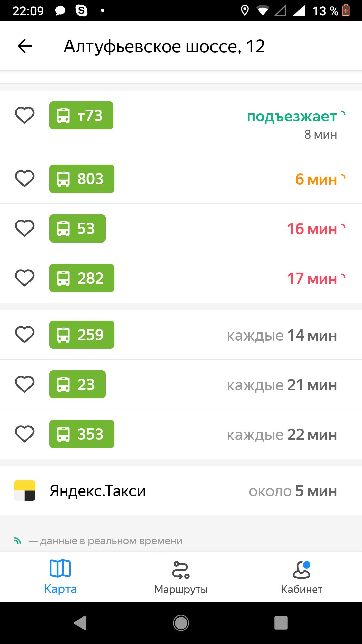Open route 259 bus badge
This screenshot has height=644, width=362.
(82, 335)
